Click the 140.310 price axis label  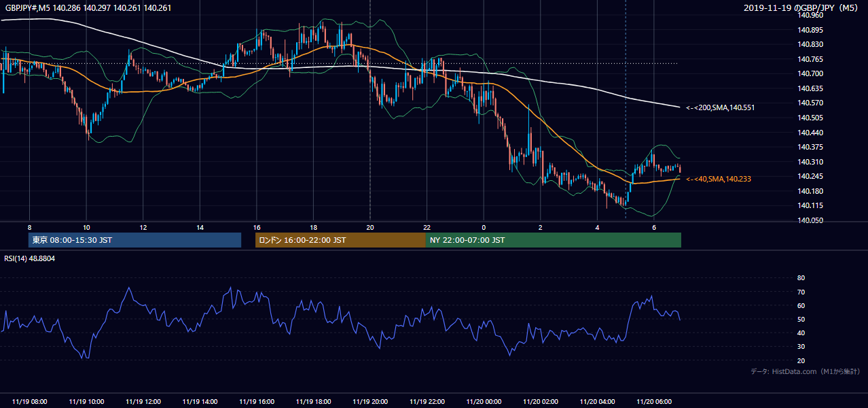pos(810,162)
